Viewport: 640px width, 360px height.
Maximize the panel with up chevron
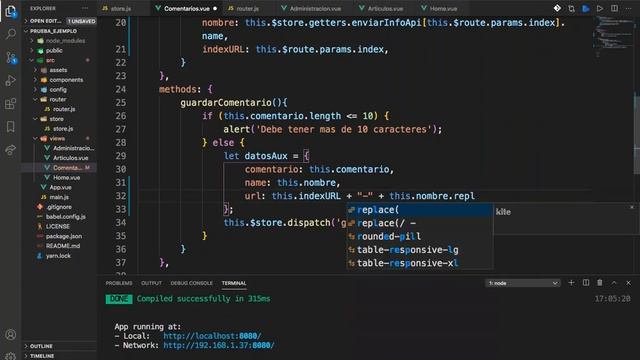[x=614, y=282]
